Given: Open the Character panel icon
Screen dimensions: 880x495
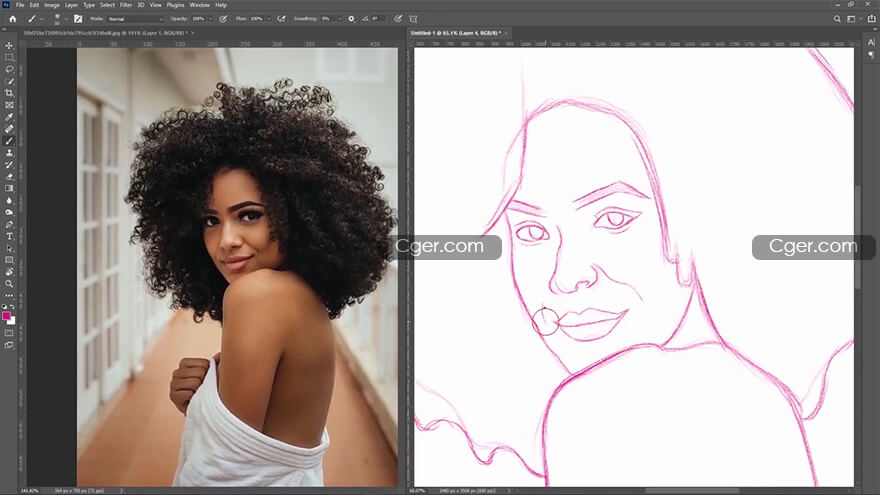Looking at the screenshot, I should (871, 43).
